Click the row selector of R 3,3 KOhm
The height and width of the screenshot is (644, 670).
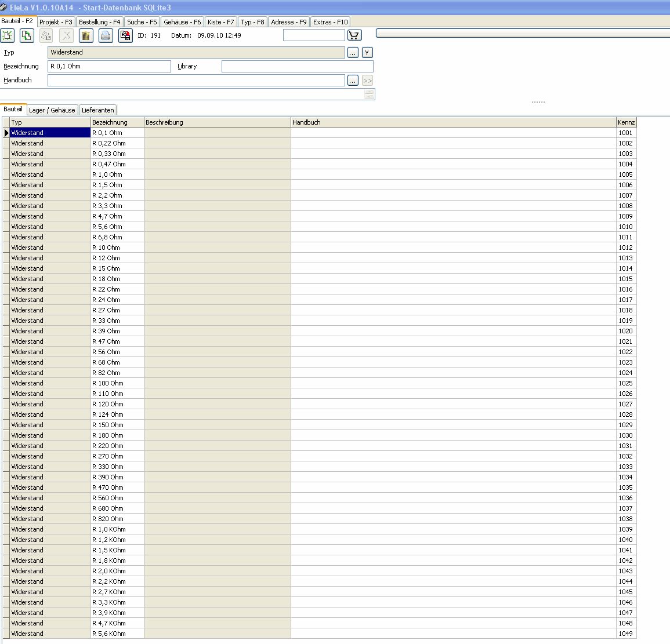tap(6, 602)
